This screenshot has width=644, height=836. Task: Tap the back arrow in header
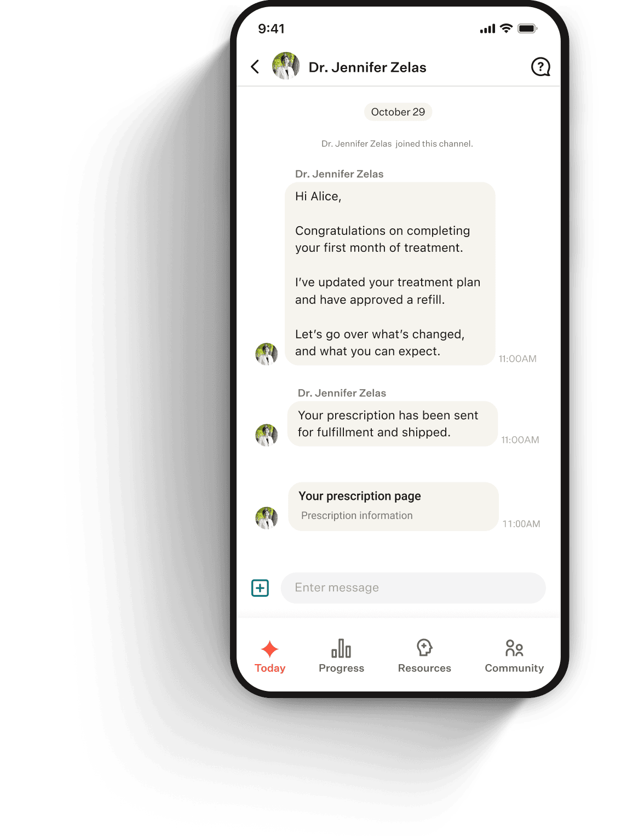click(x=255, y=67)
